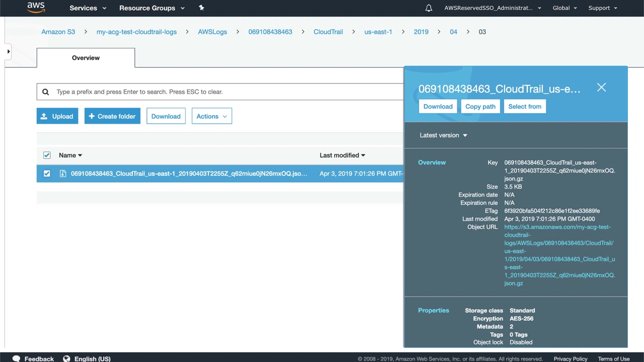Uncheck the CloudTrail json.gz object checkbox
644x362 pixels.
pyautogui.click(x=47, y=173)
